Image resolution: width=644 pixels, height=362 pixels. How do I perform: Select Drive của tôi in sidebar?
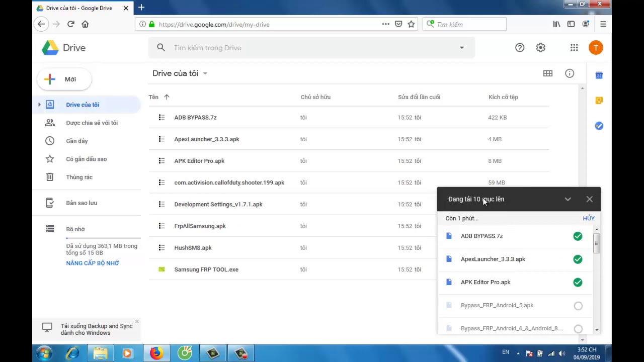pos(87,105)
